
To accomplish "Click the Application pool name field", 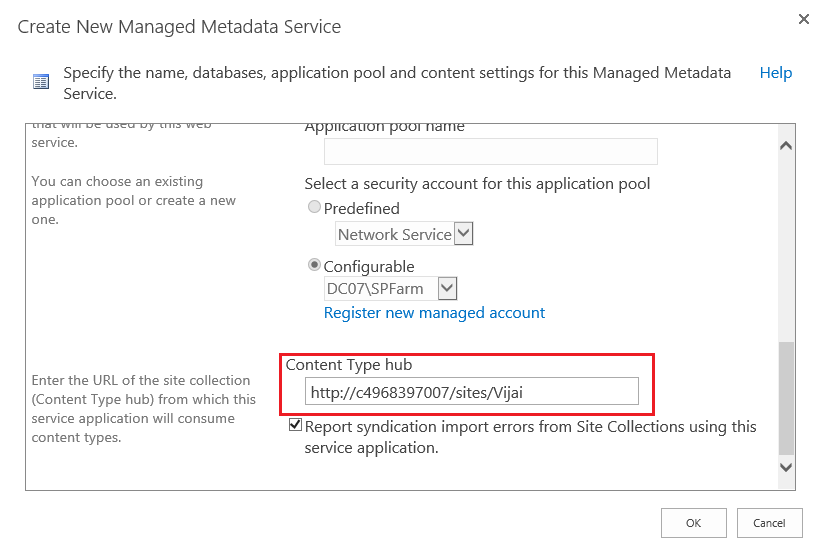I will (490, 151).
